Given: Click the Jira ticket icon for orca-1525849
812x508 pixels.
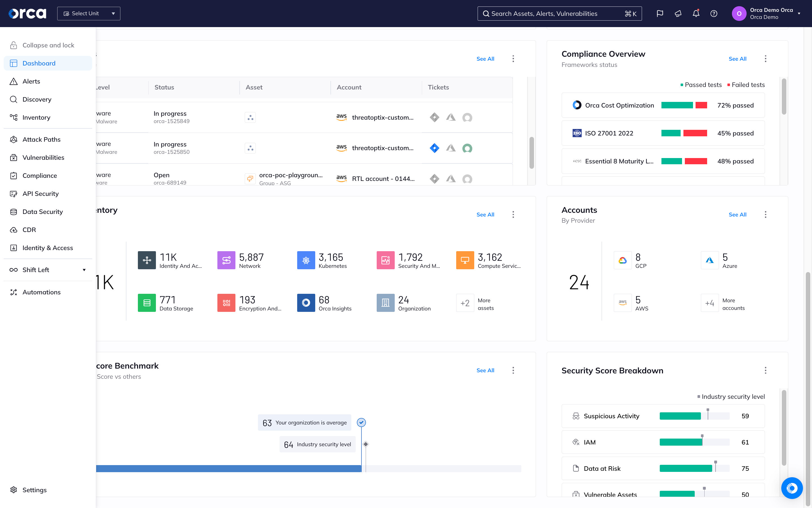Looking at the screenshot, I should (x=434, y=117).
